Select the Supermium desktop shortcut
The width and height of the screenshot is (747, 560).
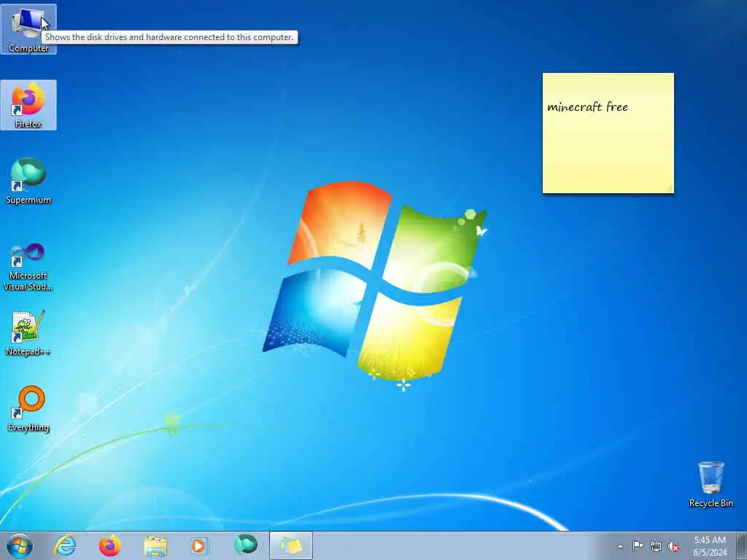(28, 181)
